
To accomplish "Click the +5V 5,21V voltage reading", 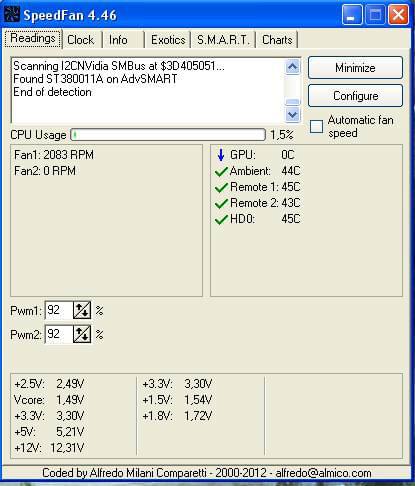I will 49,432.
